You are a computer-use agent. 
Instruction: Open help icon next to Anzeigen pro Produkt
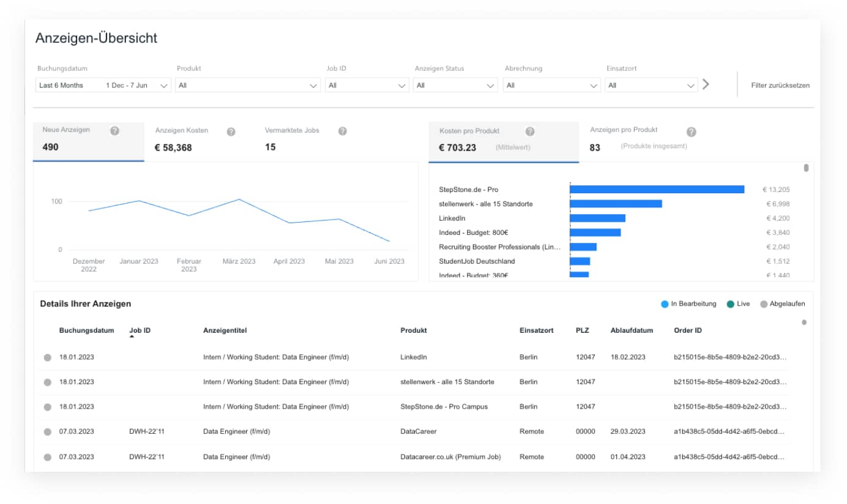point(691,132)
